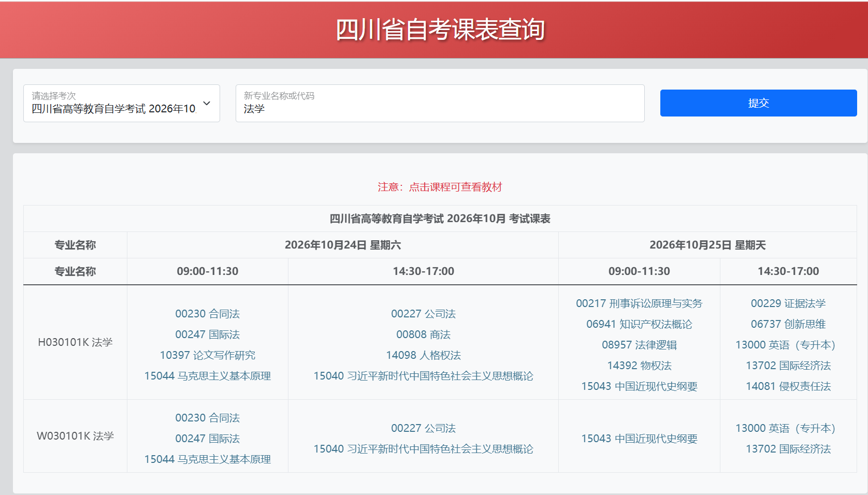The height and width of the screenshot is (495, 868).
Task: Open W030101K course 15044 马克思主义基本原理
Action: pos(208,459)
